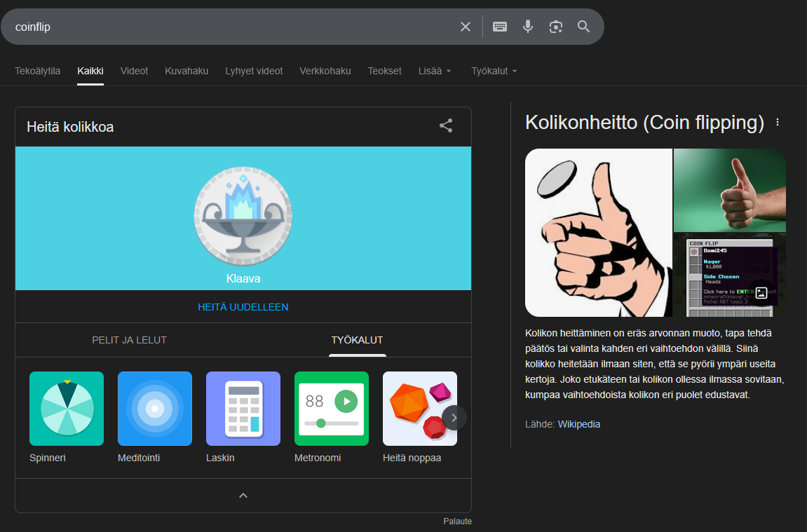This screenshot has height=532, width=807.
Task: Open the on-screen keyboard input tool
Action: (x=500, y=27)
